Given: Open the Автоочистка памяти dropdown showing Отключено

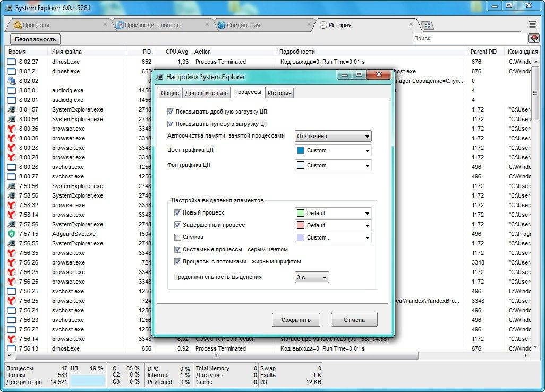Looking at the screenshot, I should click(333, 136).
